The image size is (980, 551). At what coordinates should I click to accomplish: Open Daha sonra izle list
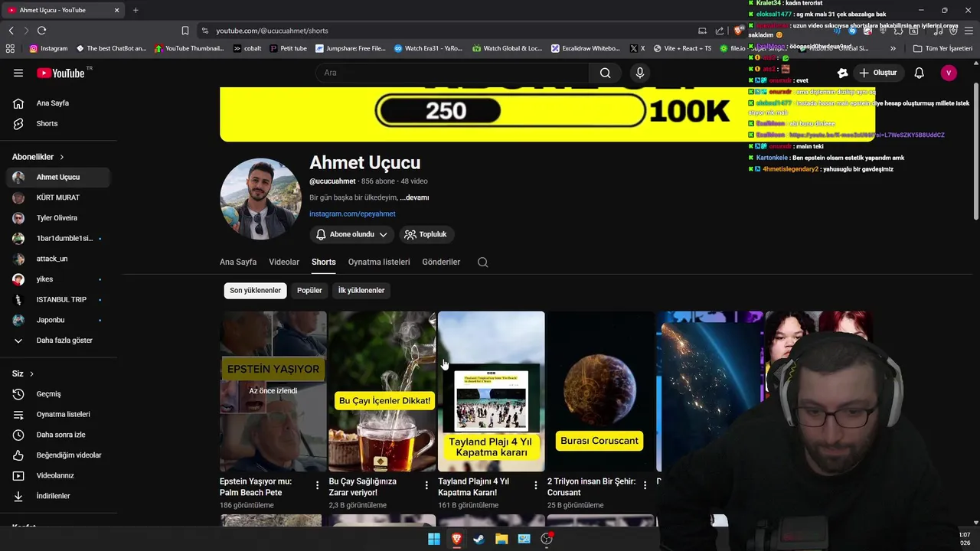pos(61,435)
